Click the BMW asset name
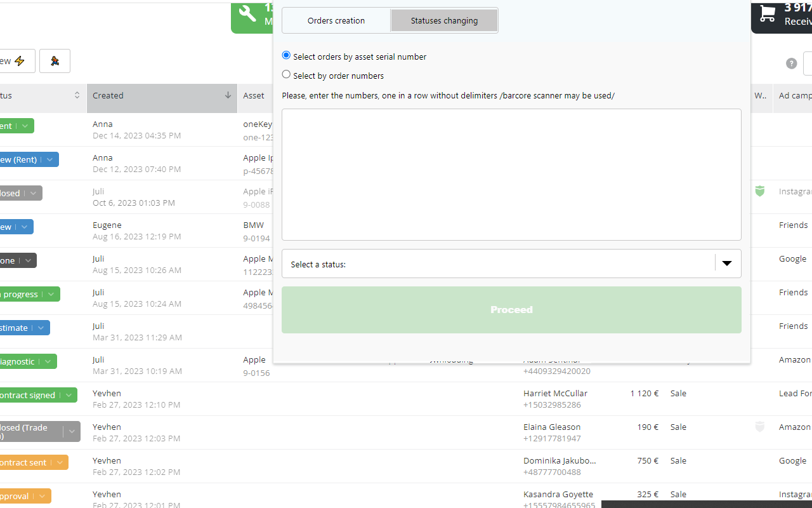The width and height of the screenshot is (812, 508). coord(253,225)
